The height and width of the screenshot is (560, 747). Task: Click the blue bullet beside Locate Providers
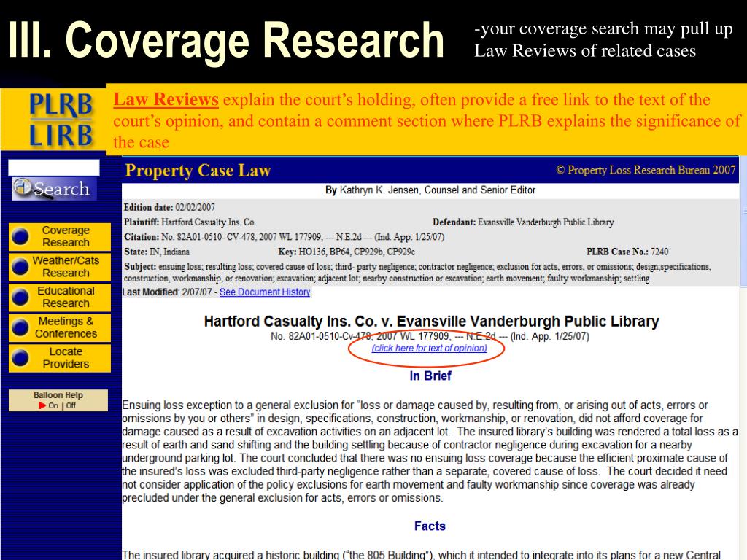[20, 358]
